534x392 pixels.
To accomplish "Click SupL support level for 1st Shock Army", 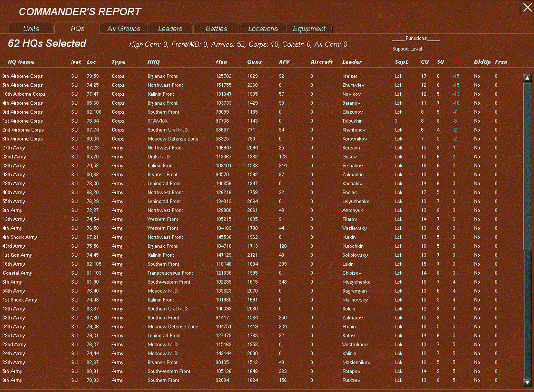I will coord(399,300).
